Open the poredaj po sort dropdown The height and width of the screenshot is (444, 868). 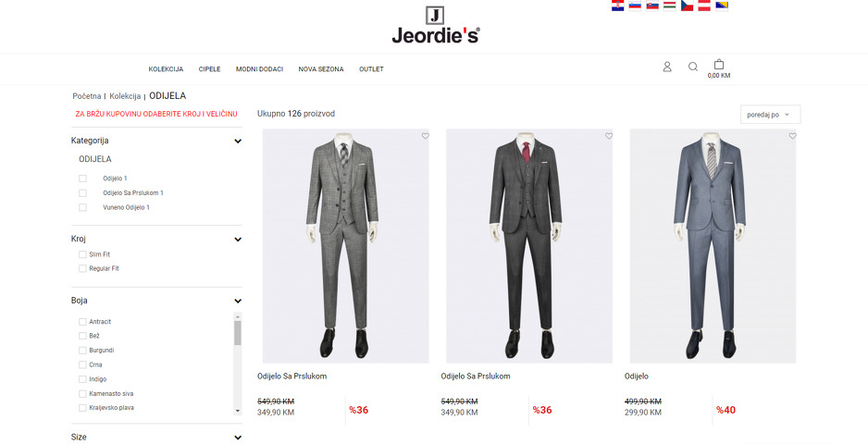click(770, 115)
